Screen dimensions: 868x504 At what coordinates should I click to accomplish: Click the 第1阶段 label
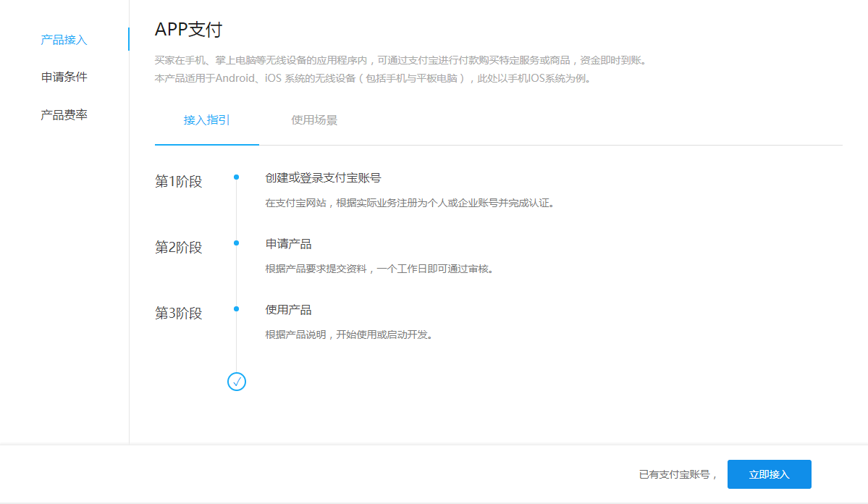coord(178,182)
